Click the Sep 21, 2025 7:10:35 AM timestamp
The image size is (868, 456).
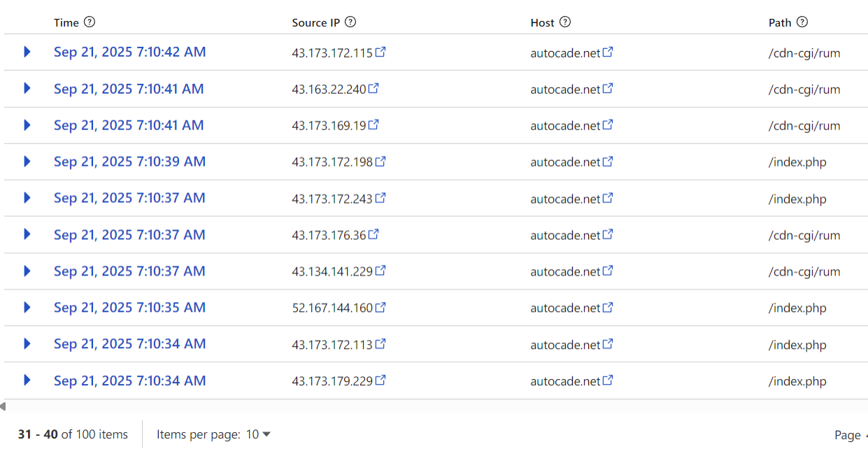click(x=129, y=308)
